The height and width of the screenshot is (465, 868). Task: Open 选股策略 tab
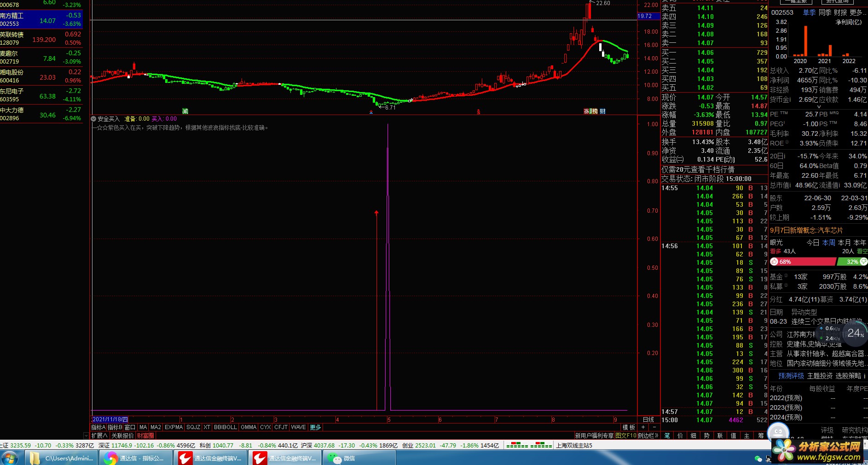tap(848, 376)
